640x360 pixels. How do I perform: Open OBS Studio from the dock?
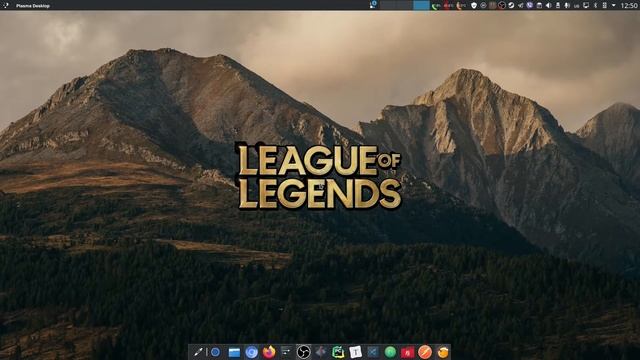pos(303,352)
